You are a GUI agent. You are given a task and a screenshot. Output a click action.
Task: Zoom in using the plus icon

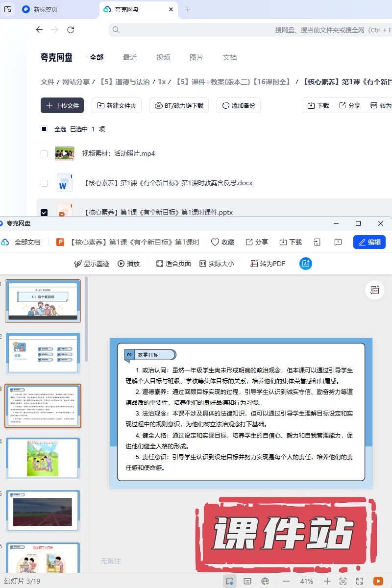coord(327,581)
